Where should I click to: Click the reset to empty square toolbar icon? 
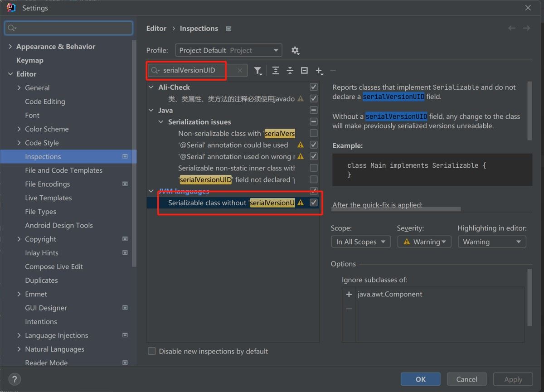(305, 71)
